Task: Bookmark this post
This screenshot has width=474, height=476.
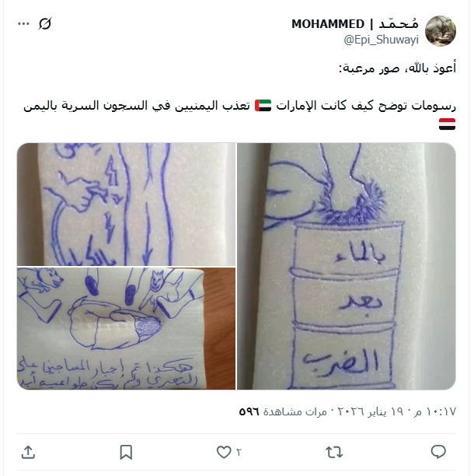Action: click(x=126, y=452)
